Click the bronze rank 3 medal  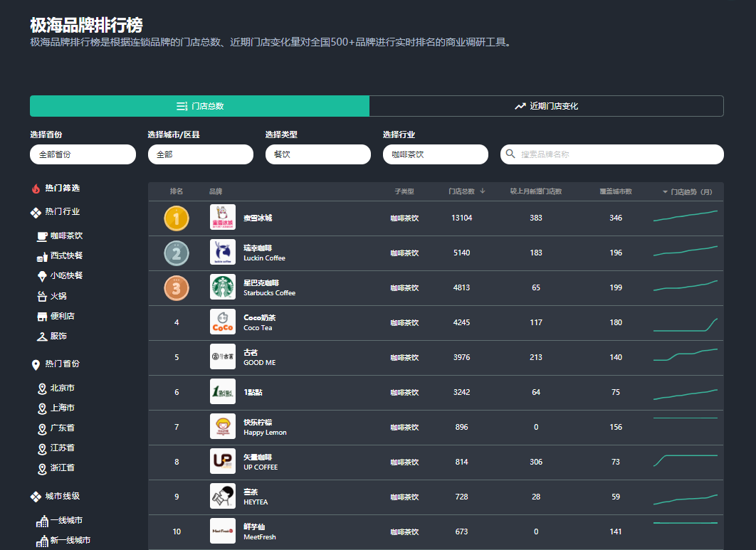coord(177,288)
